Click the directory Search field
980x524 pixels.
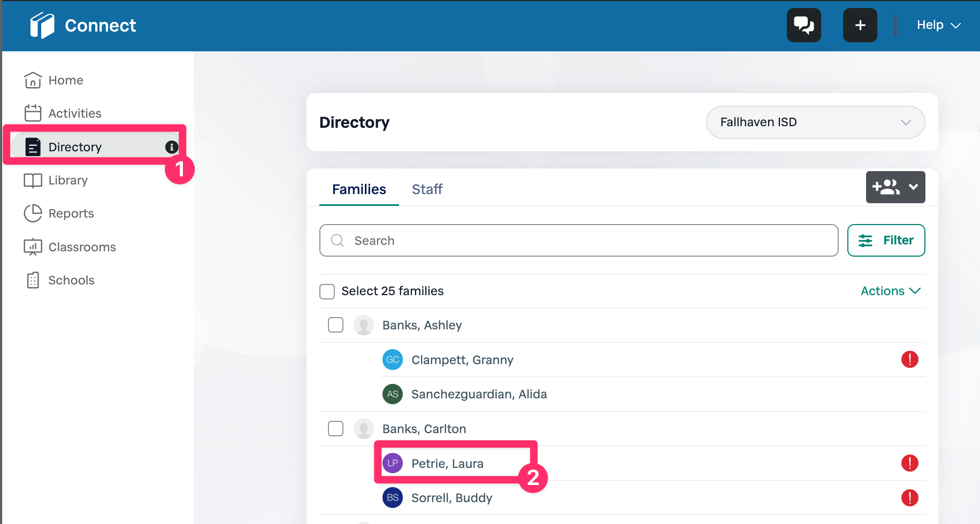(578, 241)
